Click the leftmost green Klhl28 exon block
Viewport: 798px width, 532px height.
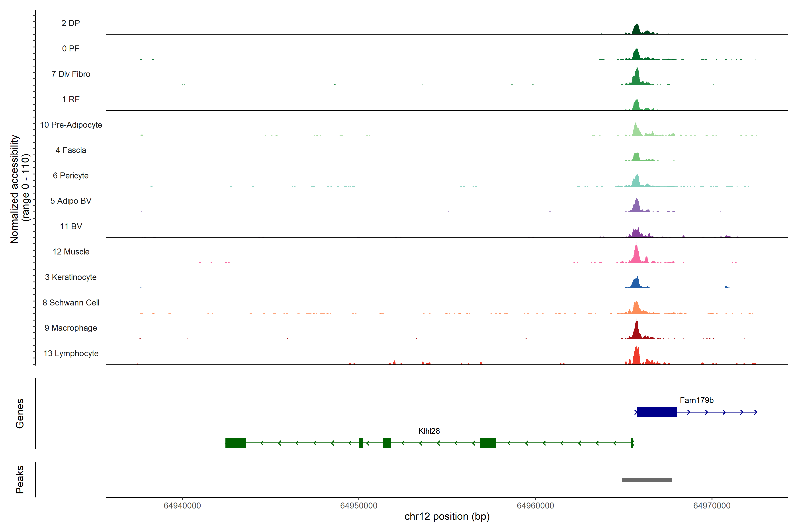point(235,443)
